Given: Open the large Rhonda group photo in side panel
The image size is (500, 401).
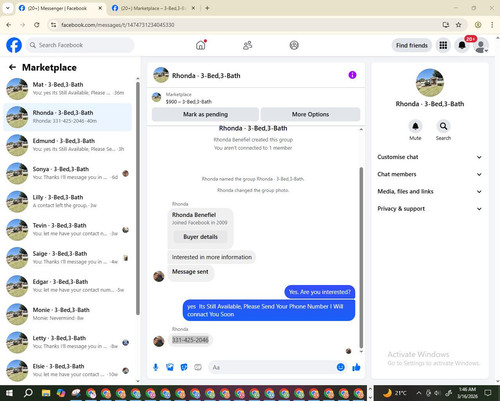Looking at the screenshot, I should point(430,83).
